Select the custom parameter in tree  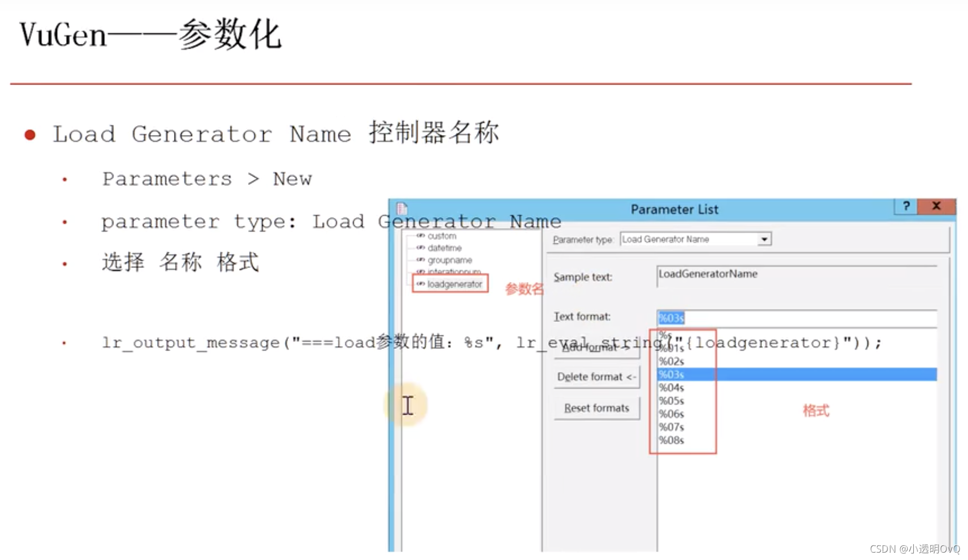pyautogui.click(x=441, y=236)
